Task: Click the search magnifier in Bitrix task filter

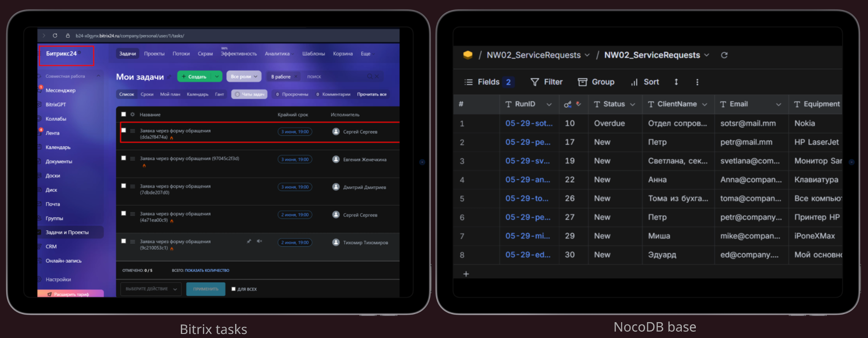Action: pos(370,76)
